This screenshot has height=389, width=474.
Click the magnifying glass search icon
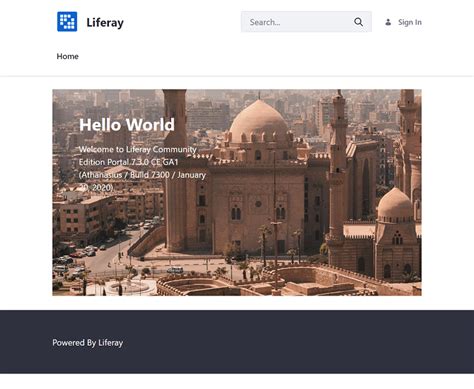pos(358,22)
